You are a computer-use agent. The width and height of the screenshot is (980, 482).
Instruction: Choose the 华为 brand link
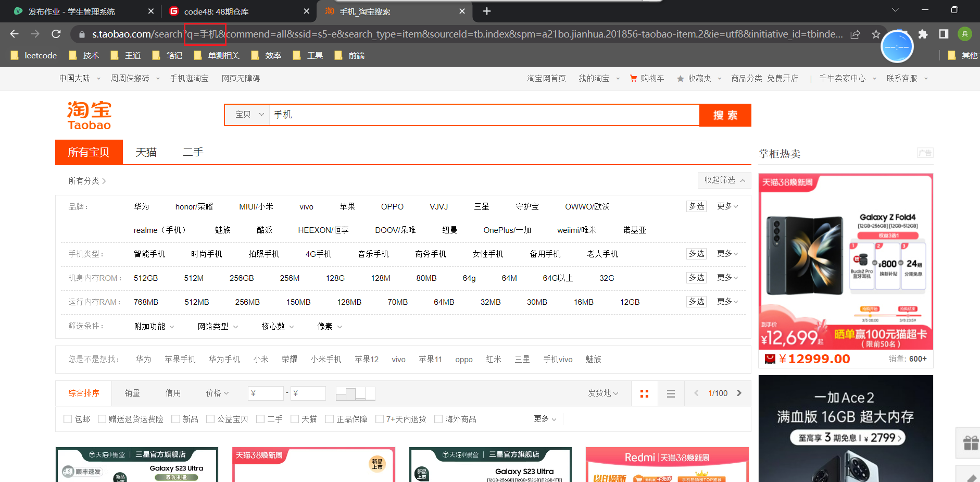(x=141, y=206)
